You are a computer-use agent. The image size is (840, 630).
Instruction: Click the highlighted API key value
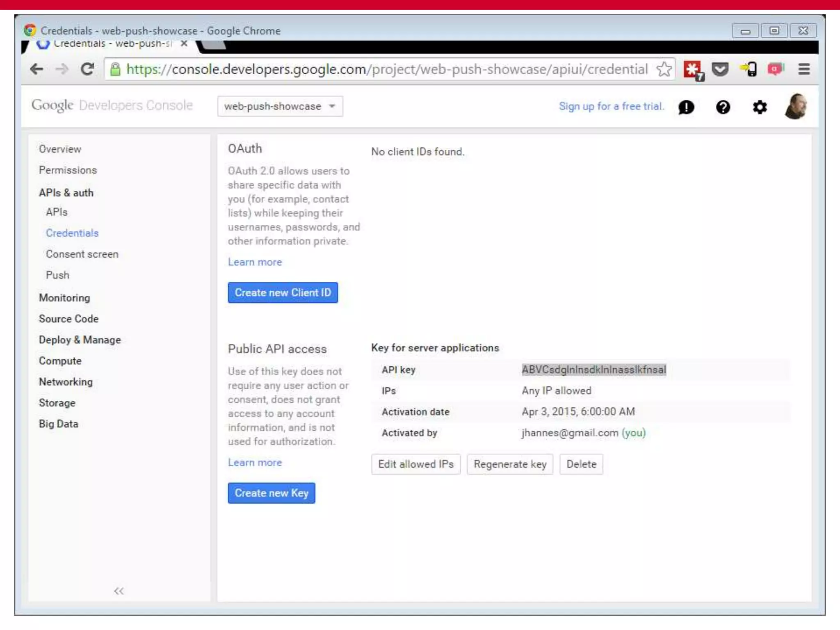[x=593, y=370]
